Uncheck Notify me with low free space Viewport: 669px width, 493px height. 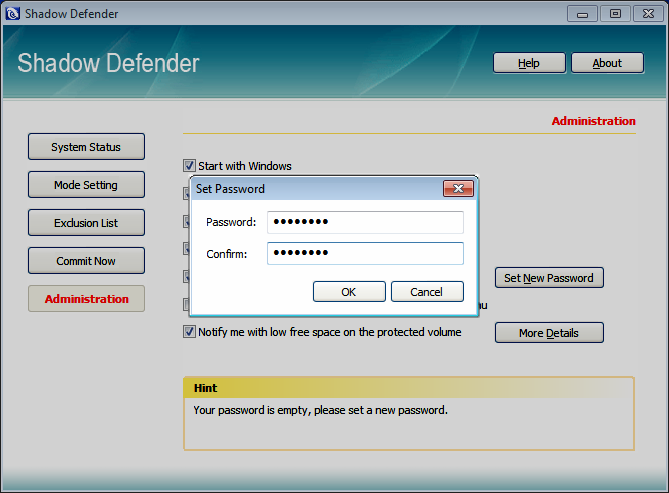[189, 332]
